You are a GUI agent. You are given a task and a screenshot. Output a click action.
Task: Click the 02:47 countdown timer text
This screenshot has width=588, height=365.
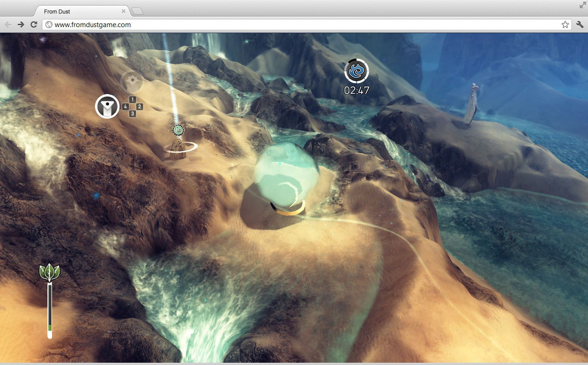click(357, 90)
